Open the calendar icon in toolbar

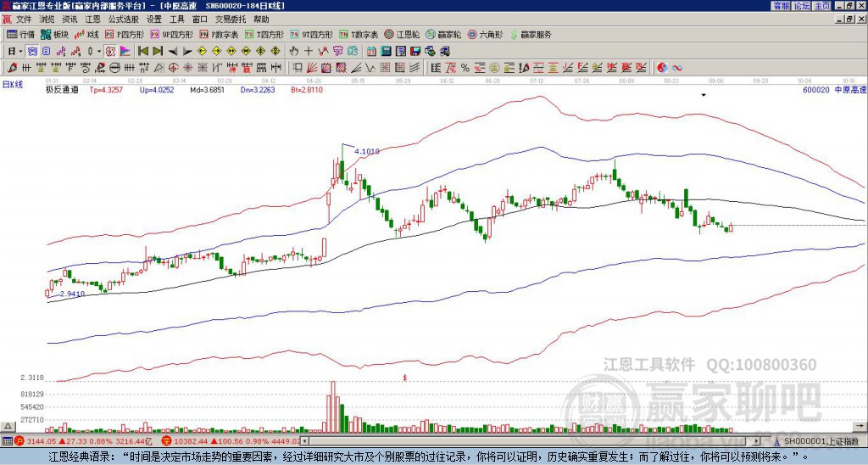(x=371, y=51)
